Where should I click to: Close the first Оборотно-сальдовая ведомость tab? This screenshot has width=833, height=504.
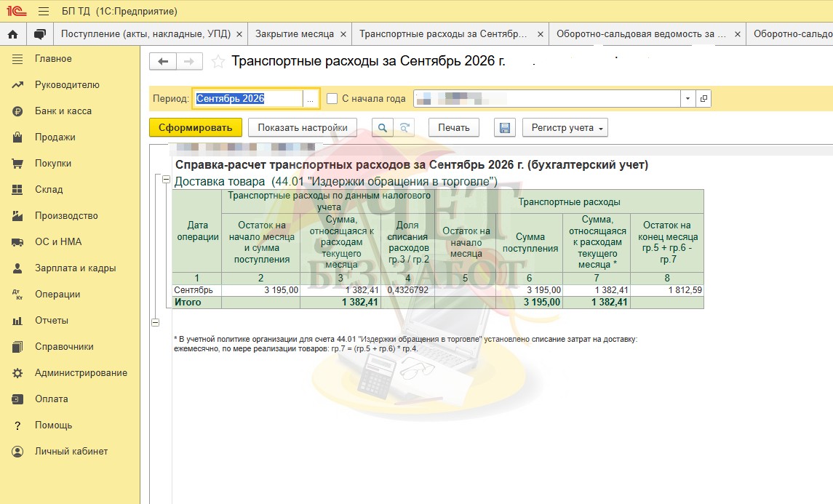738,34
